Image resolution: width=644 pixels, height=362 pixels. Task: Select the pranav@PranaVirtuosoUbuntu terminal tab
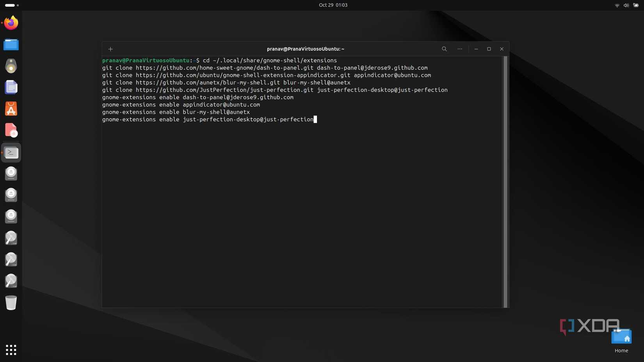306,49
